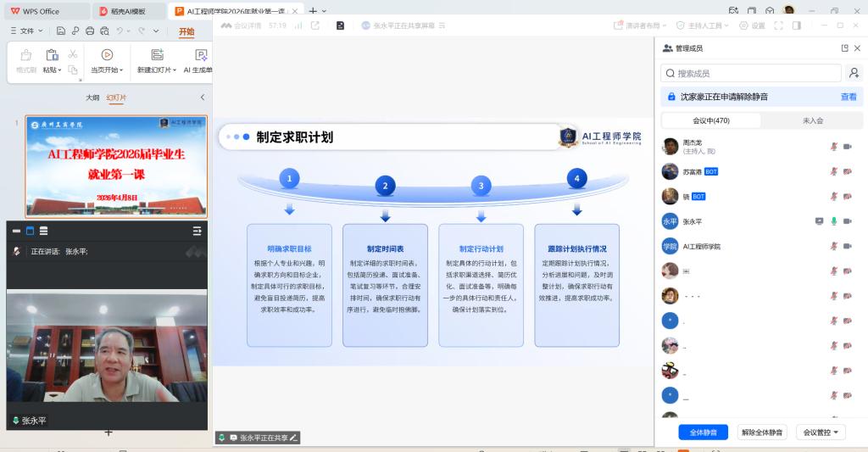Switch to the 未入会 tab
This screenshot has height=452, width=868.
click(x=812, y=120)
